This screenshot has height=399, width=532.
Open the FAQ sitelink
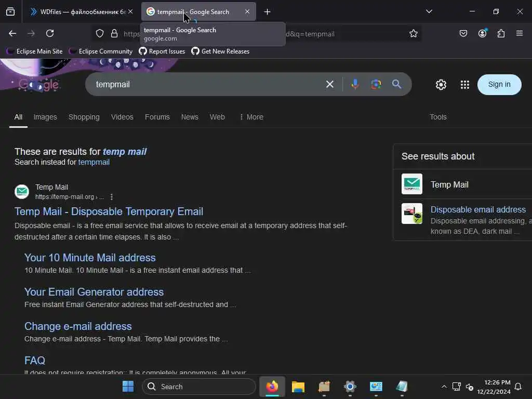click(35, 361)
